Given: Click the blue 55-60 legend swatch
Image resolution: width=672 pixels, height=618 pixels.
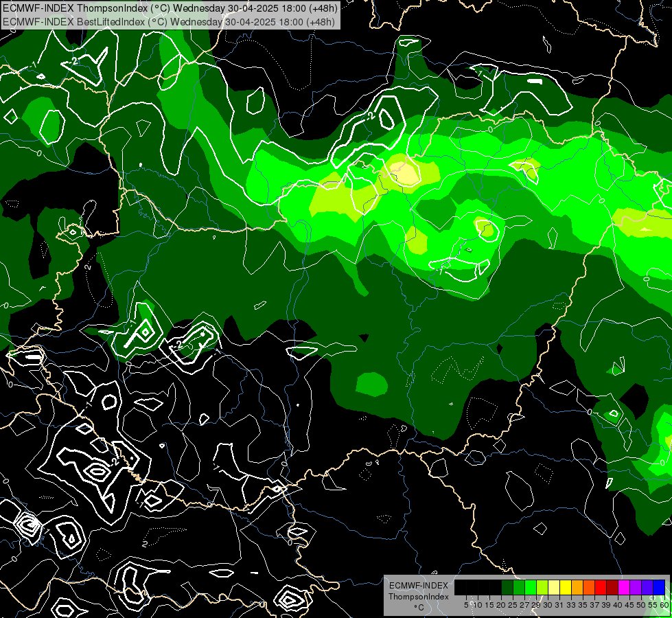Looking at the screenshot, I should [x=659, y=587].
